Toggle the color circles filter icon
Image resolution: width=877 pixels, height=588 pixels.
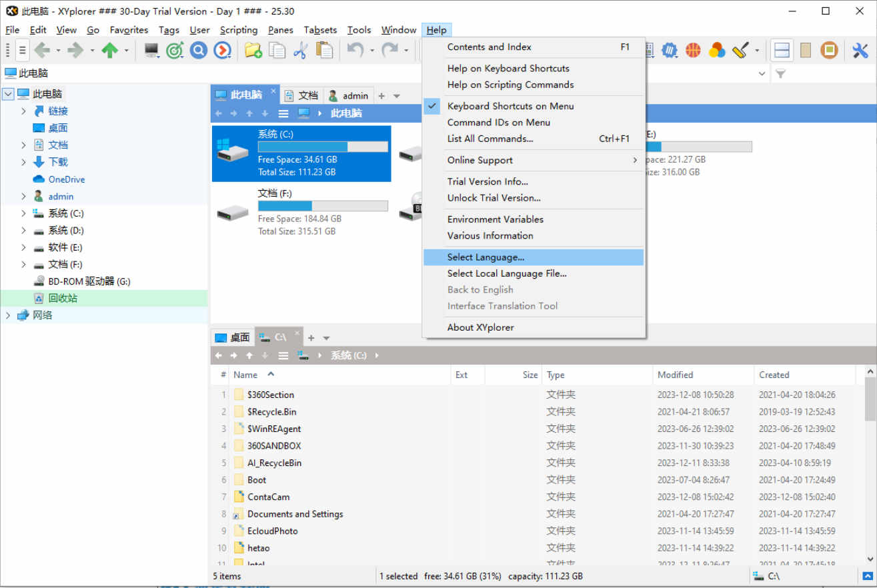(x=717, y=50)
